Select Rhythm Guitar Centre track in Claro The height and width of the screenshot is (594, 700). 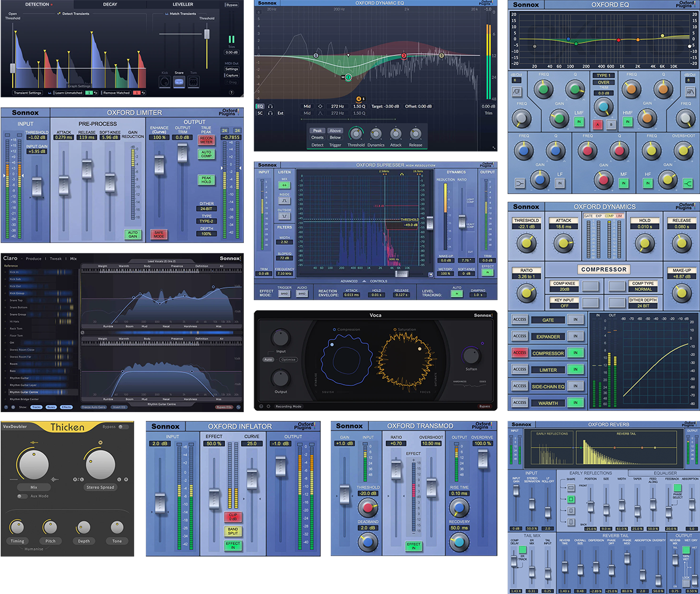[23, 392]
